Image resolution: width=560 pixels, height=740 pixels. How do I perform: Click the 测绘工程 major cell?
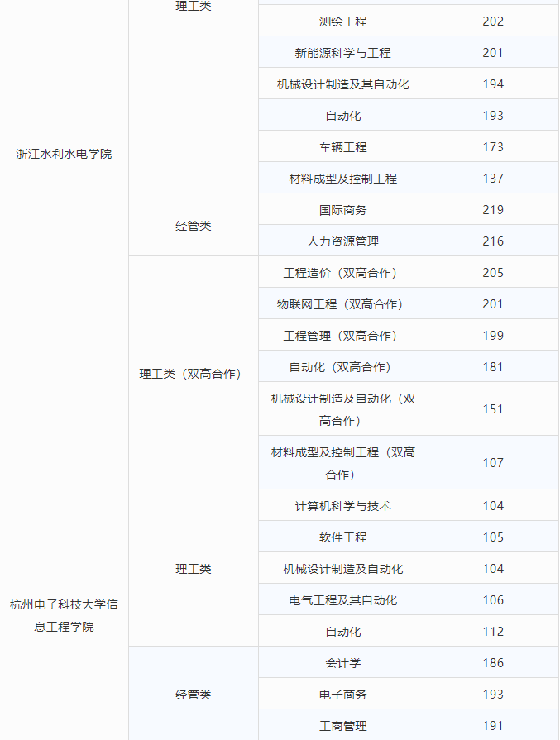point(342,21)
